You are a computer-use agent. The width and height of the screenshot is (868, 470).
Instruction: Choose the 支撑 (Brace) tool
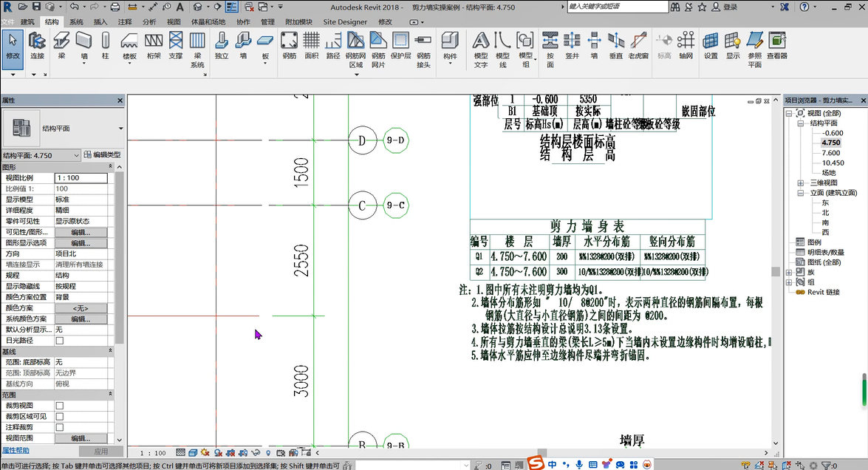point(176,45)
